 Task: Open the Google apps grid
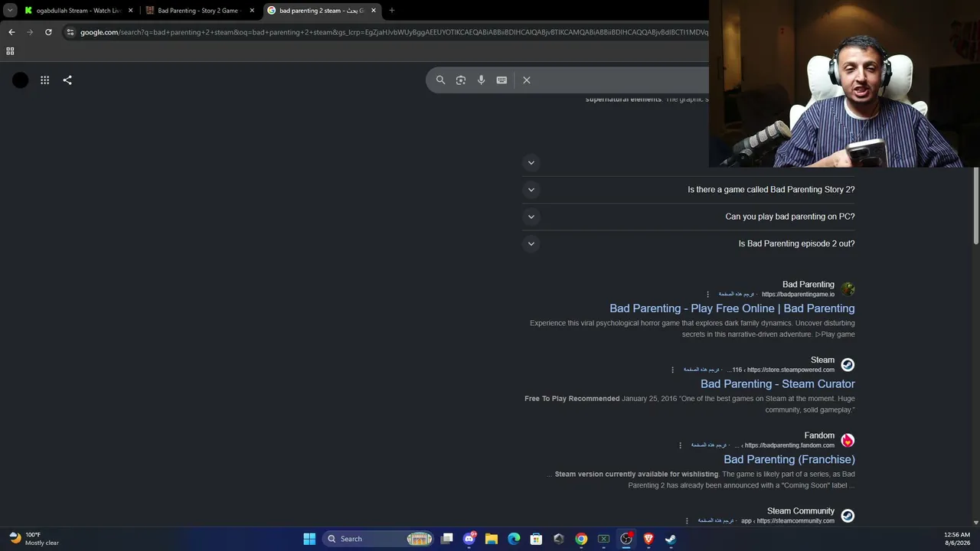[45, 80]
